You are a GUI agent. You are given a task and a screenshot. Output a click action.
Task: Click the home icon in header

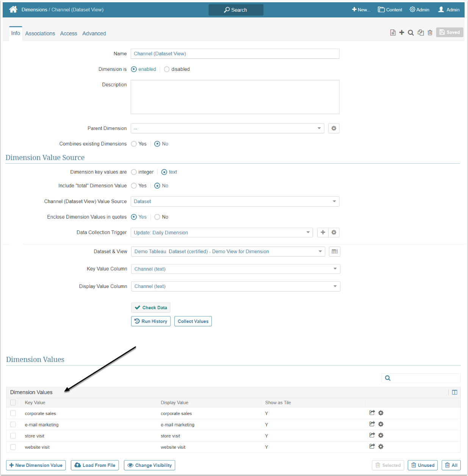(x=13, y=9)
